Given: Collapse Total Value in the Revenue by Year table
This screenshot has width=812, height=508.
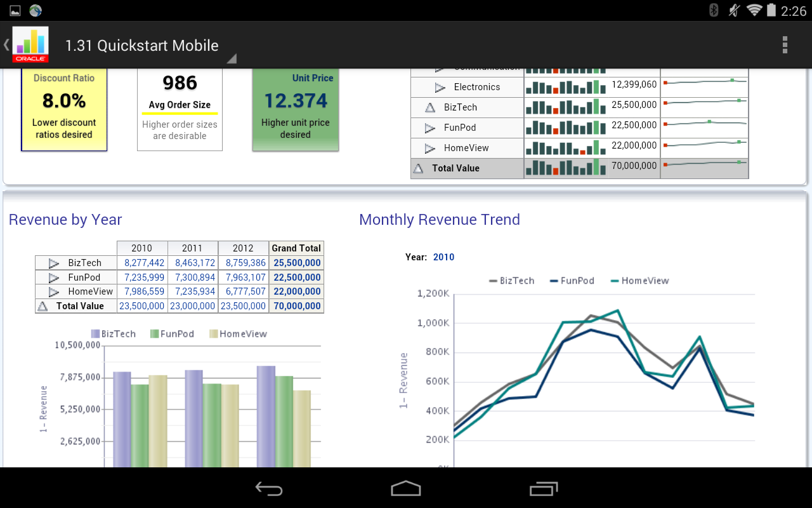Looking at the screenshot, I should (43, 306).
